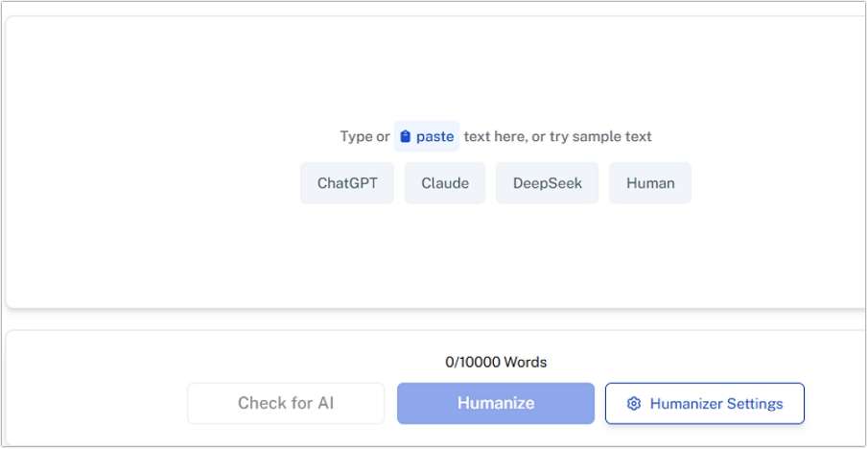868x449 pixels.
Task: Click "text here, or try sample text" hint
Action: (557, 137)
